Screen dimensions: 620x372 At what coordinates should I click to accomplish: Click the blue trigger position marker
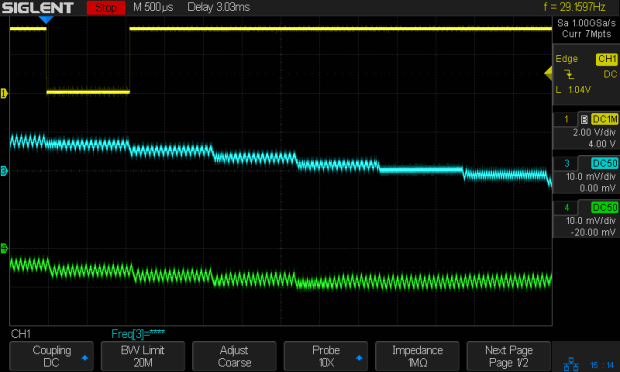[46, 20]
